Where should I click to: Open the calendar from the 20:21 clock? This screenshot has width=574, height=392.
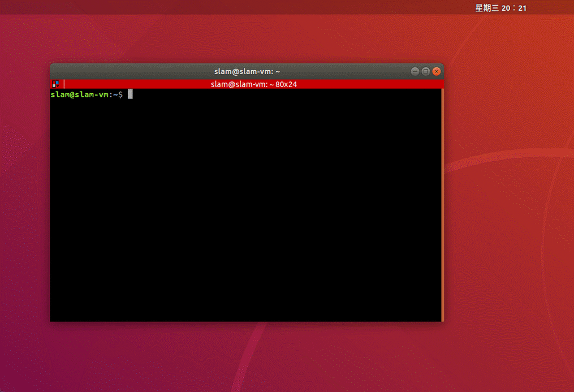[501, 8]
